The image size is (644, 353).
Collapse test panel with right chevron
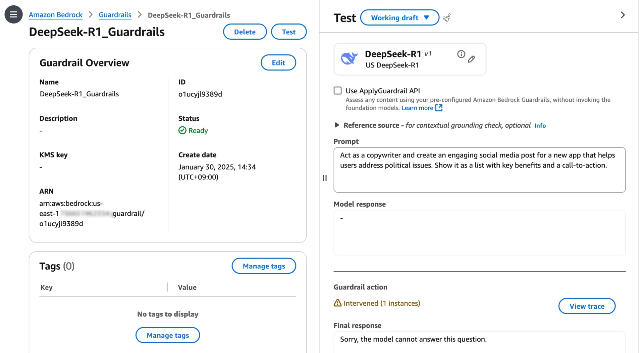coord(623,15)
